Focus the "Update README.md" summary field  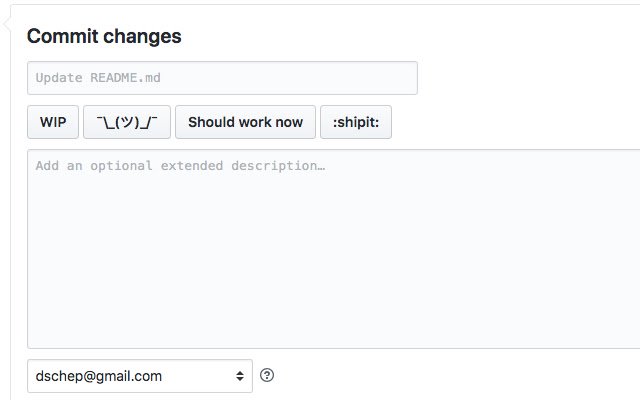coord(222,78)
